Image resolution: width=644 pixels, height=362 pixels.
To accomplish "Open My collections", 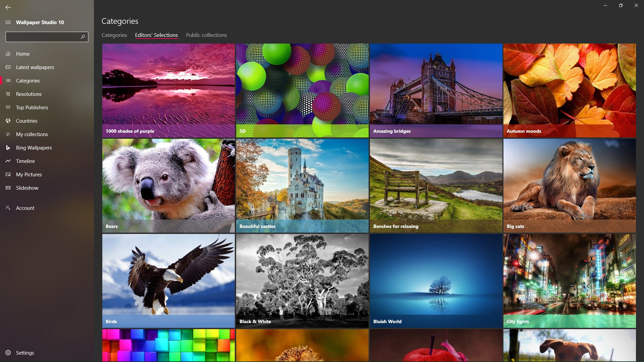I will 32,134.
